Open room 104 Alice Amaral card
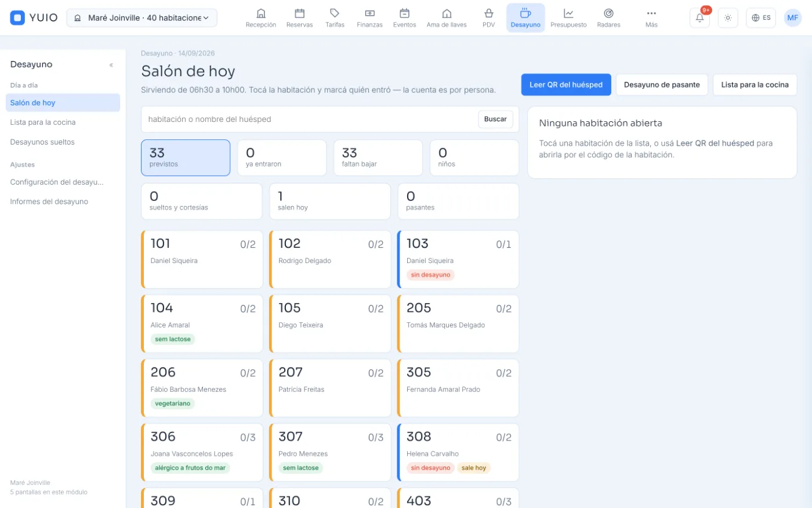Screen dimensions: 812x508 click(x=202, y=324)
